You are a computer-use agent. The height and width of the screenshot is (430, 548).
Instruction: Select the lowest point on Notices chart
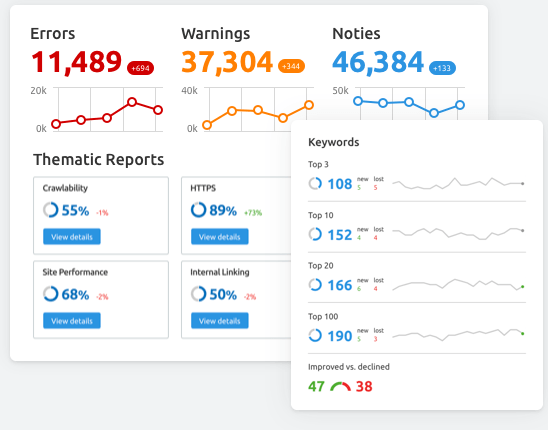point(434,113)
